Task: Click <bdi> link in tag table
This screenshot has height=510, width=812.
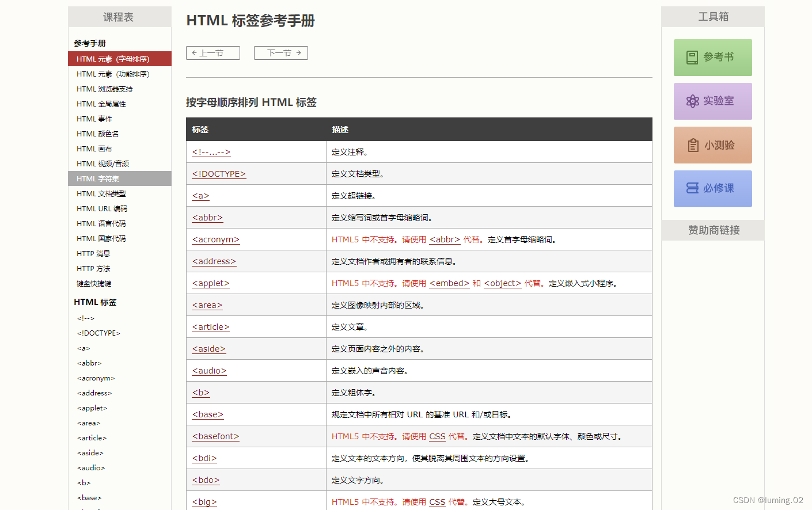Action: click(204, 458)
